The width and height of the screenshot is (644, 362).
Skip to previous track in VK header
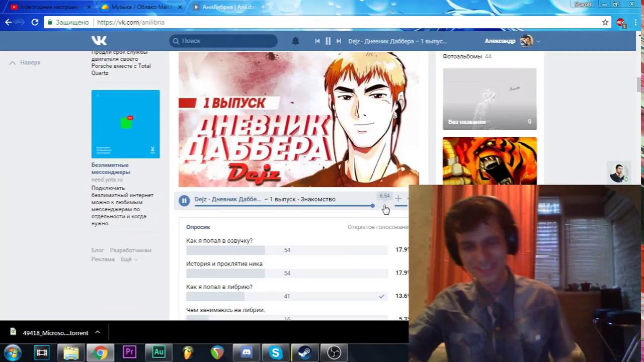pos(317,41)
